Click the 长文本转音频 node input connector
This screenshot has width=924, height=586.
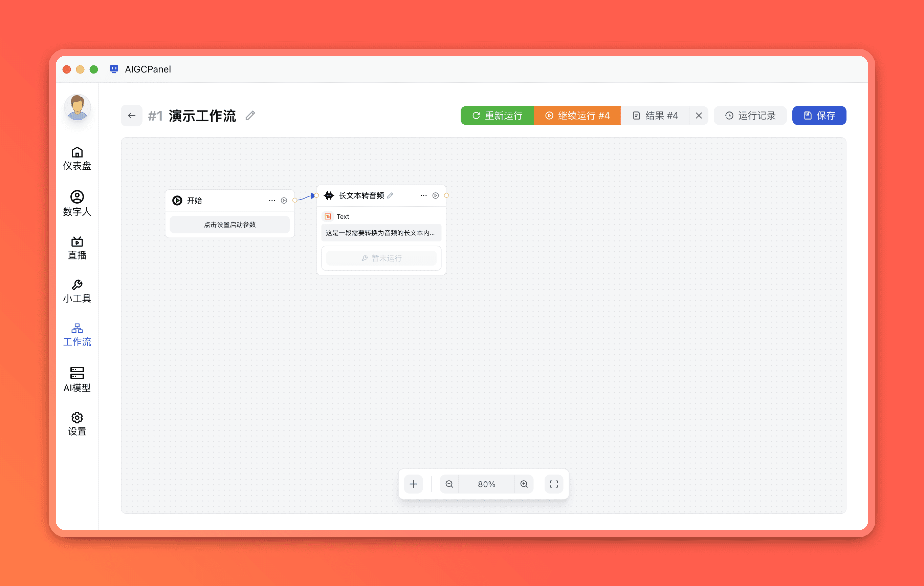click(x=316, y=195)
